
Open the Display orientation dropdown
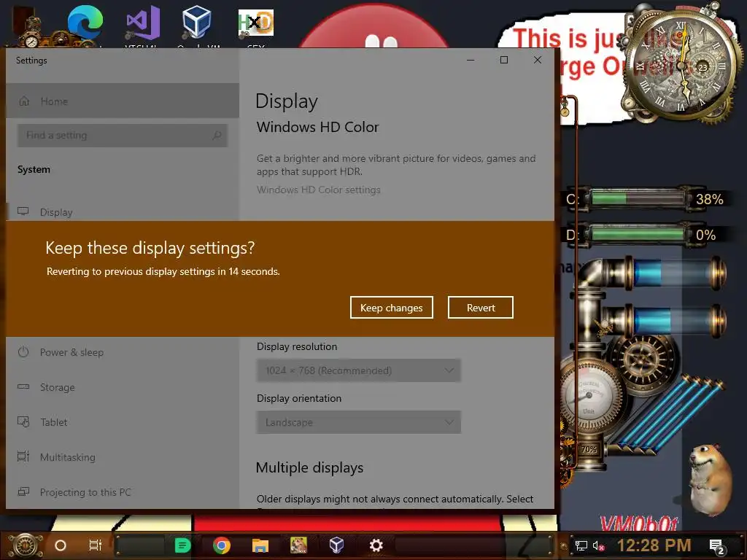pos(358,422)
